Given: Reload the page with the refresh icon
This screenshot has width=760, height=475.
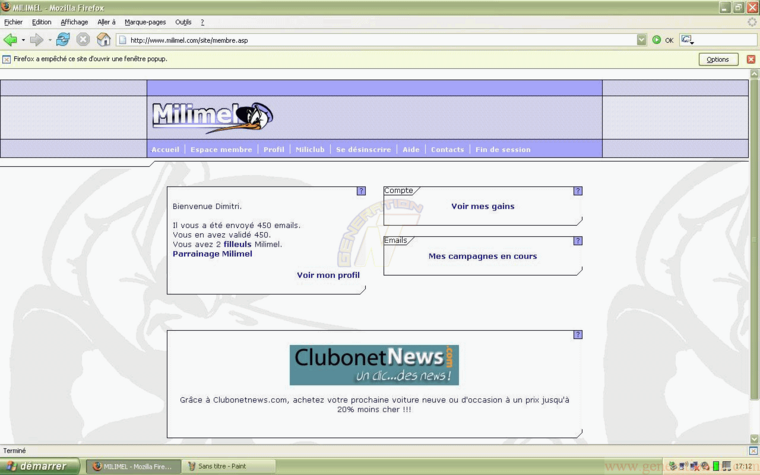Looking at the screenshot, I should pos(63,40).
